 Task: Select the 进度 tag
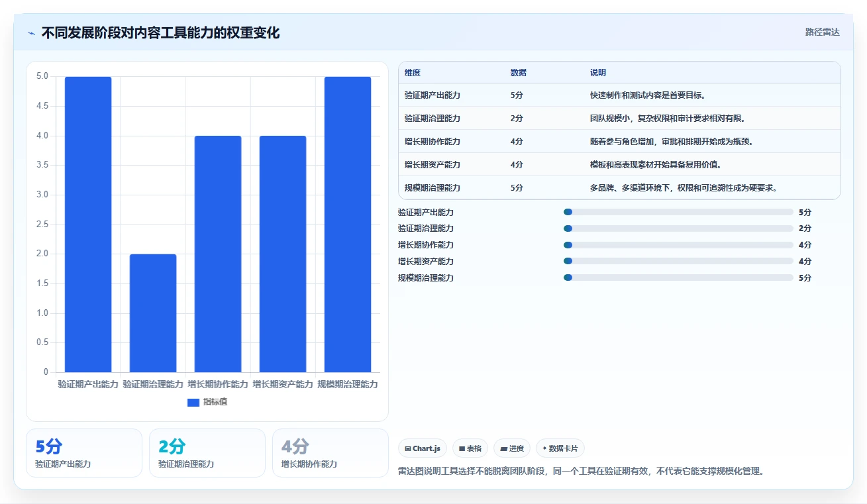pos(512,448)
